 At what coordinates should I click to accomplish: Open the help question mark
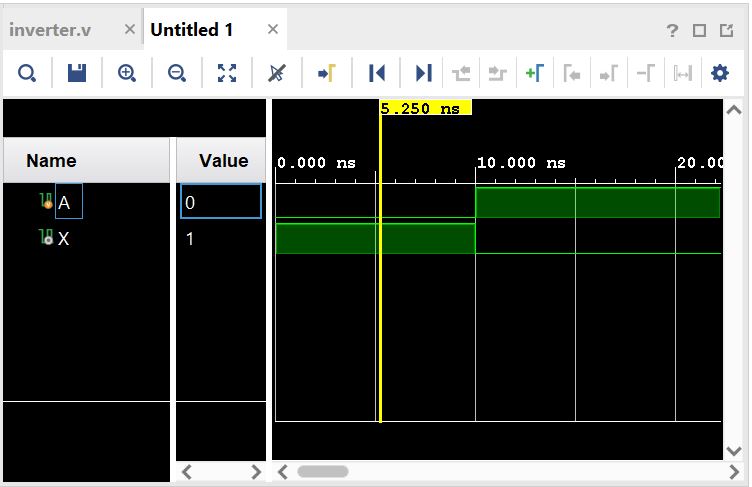[x=672, y=30]
